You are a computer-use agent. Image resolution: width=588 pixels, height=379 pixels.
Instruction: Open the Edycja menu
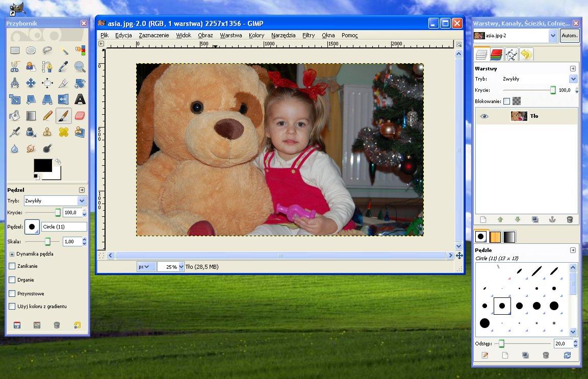tap(123, 35)
